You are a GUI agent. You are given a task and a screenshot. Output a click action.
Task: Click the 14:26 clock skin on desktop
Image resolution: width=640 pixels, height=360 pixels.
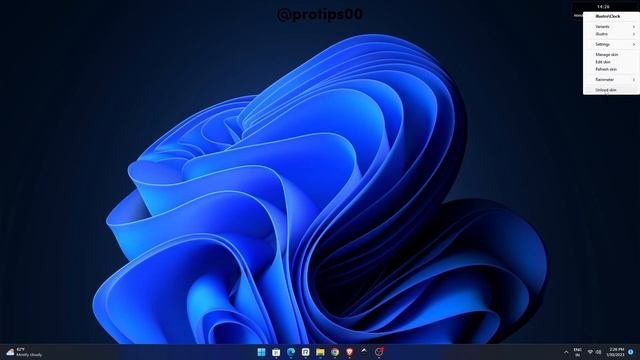pos(603,7)
